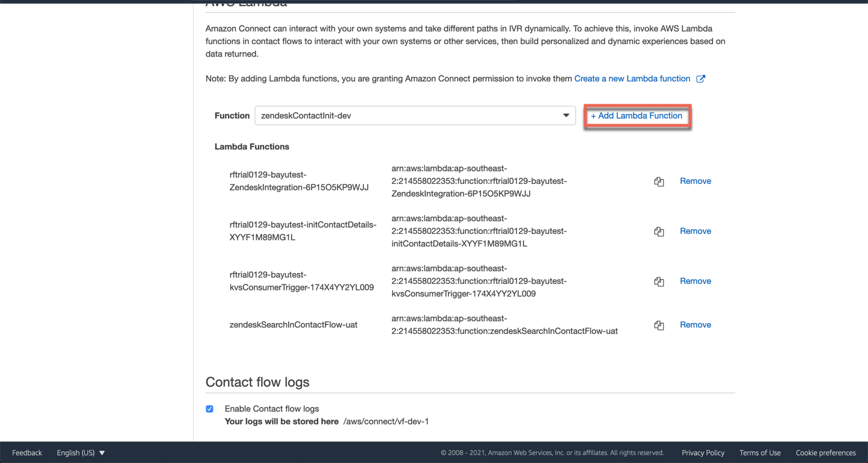Open the Privacy Policy page

(703, 453)
